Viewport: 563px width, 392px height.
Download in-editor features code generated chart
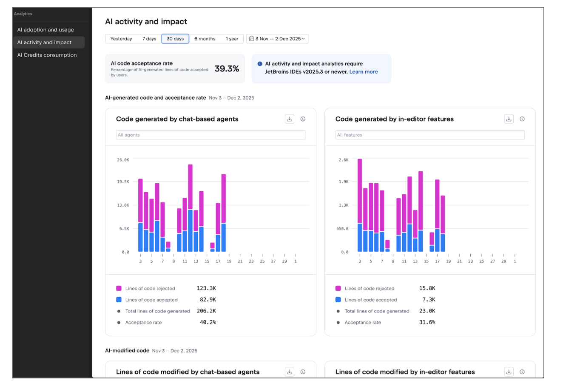(x=509, y=119)
